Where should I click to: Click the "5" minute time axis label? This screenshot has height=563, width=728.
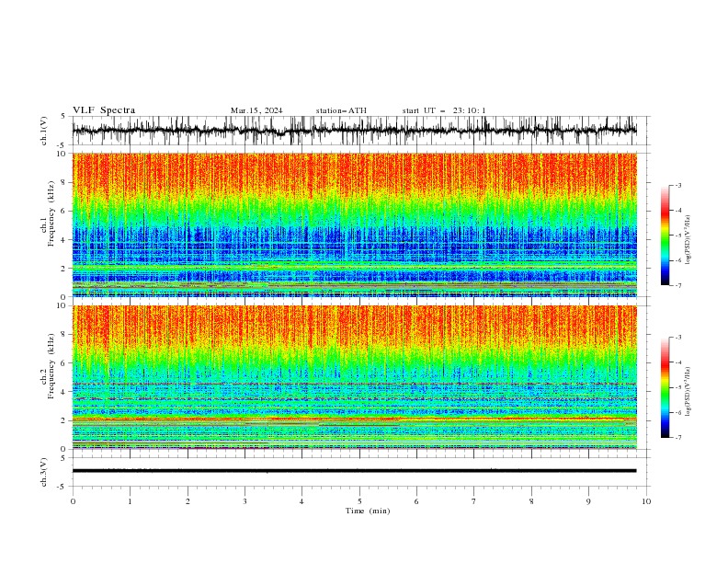(x=359, y=501)
